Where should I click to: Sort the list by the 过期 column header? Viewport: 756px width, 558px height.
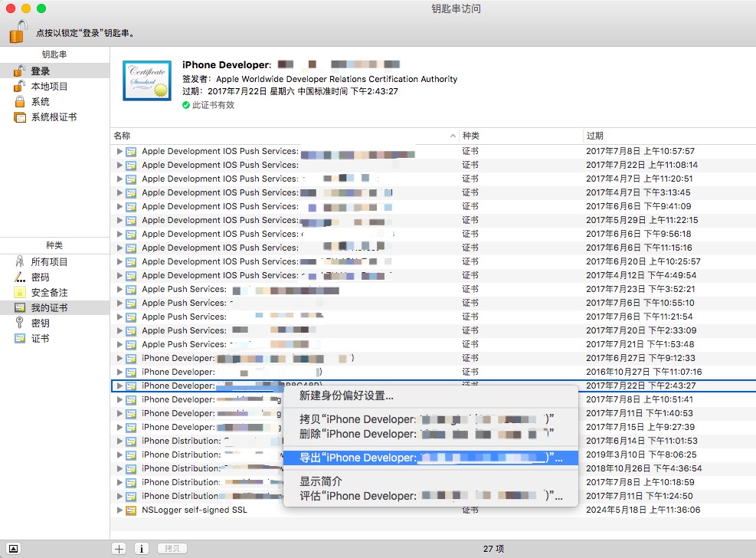[669, 136]
